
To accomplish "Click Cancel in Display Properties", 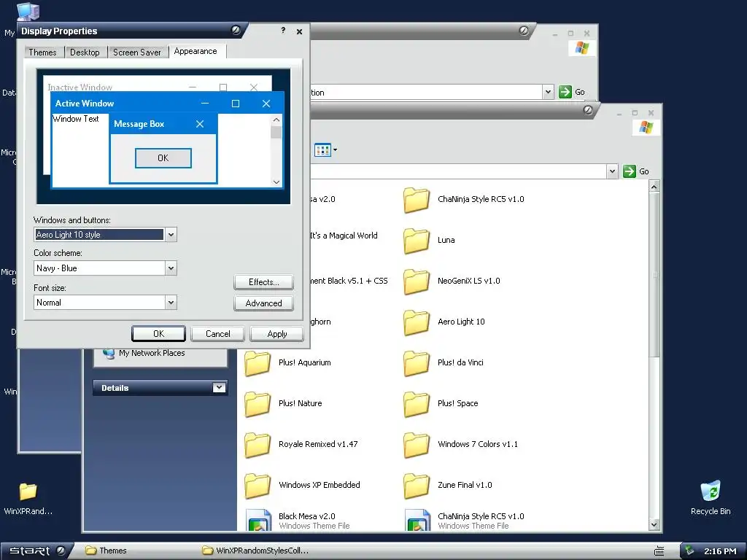I will coord(217,334).
